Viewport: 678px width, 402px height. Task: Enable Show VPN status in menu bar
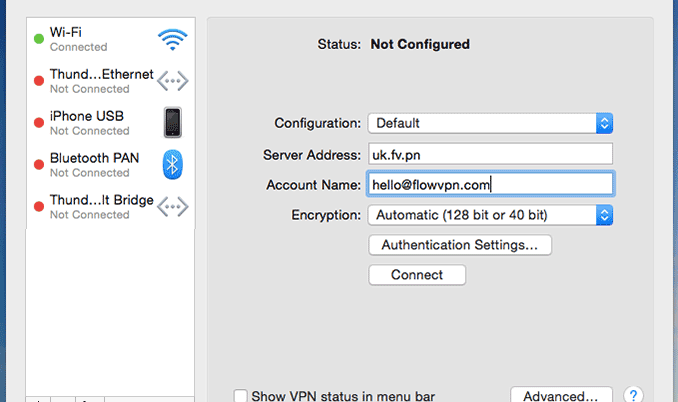pos(240,395)
